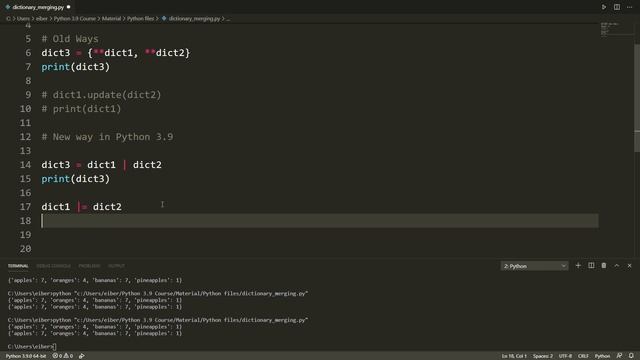Image resolution: width=640 pixels, height=360 pixels.
Task: Open the '2: Python' terminal selector dropdown
Action: (534, 266)
